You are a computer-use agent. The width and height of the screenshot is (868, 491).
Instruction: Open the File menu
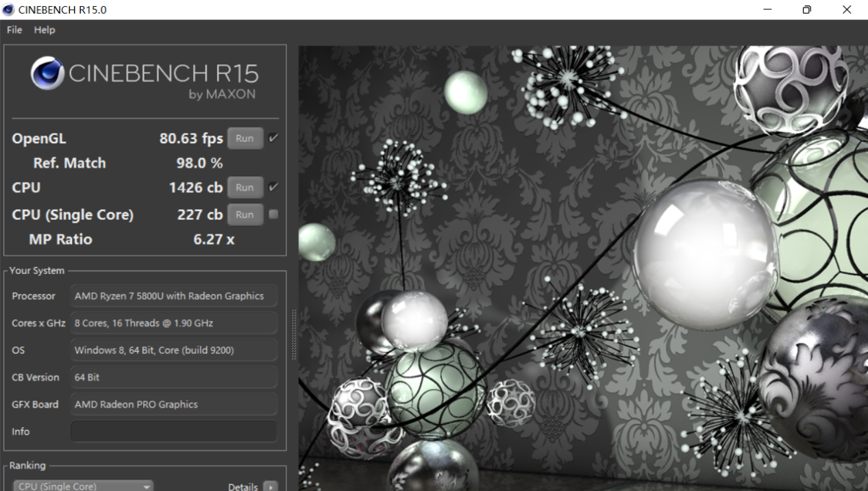[14, 30]
